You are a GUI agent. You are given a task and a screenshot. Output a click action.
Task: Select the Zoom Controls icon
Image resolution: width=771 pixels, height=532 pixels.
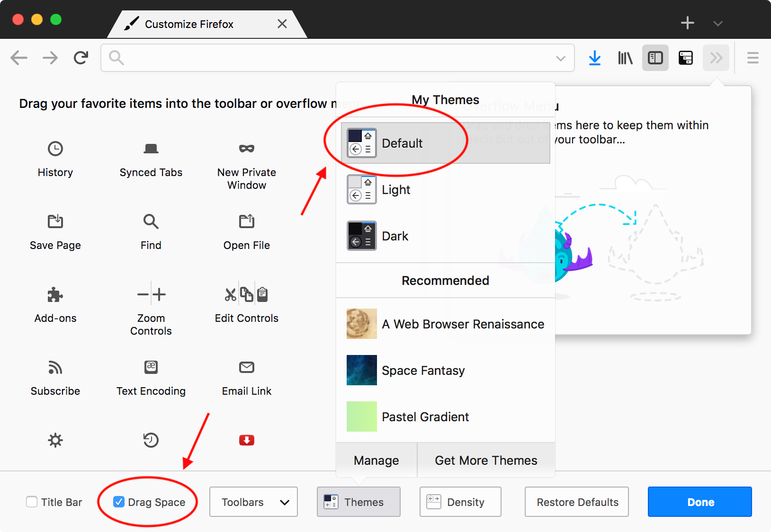point(151,294)
